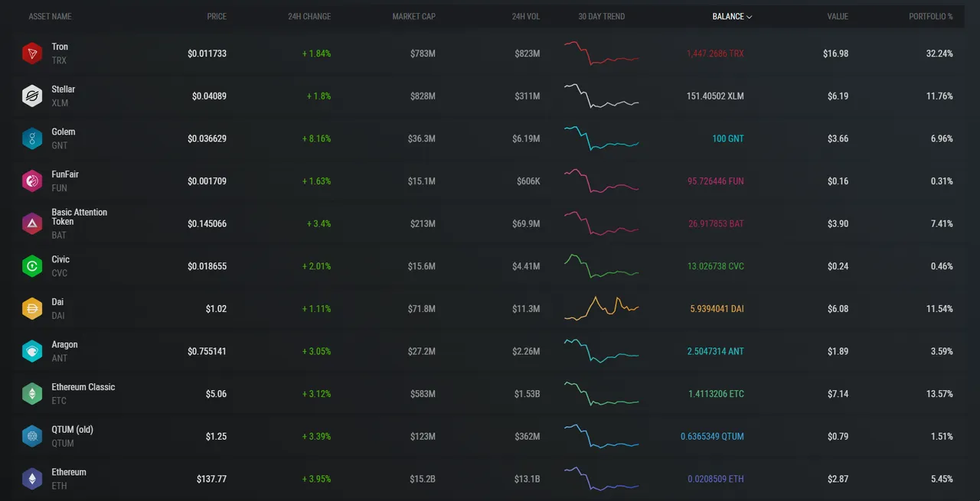The height and width of the screenshot is (501, 980).
Task: Click the 13.57% portfolio share
Action: (939, 394)
